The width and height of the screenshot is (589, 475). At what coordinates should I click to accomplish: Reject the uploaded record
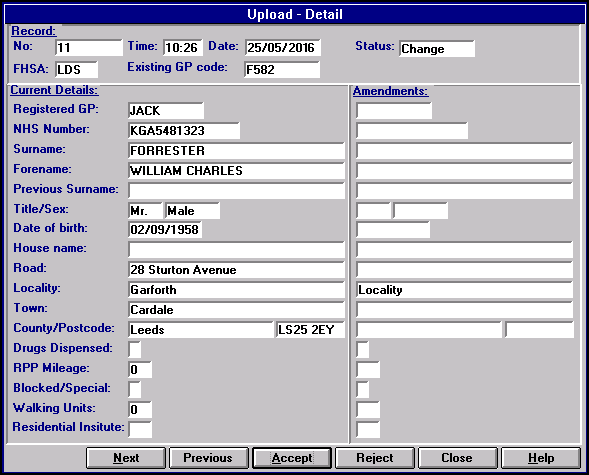[375, 458]
